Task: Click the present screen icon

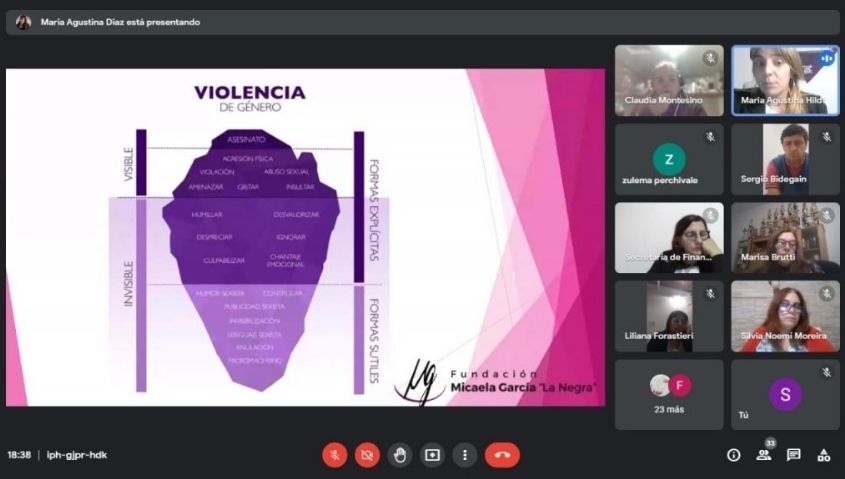Action: (432, 455)
